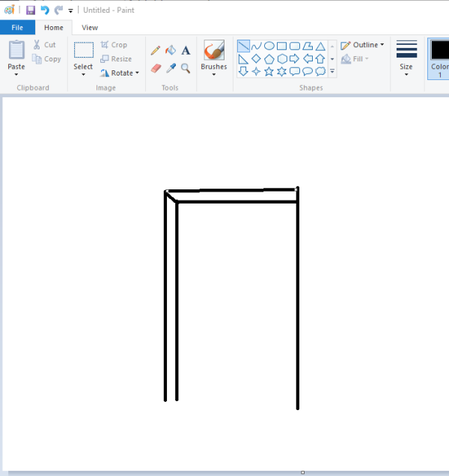This screenshot has width=449, height=476.
Task: Select the Six-point star shape
Action: (282, 72)
